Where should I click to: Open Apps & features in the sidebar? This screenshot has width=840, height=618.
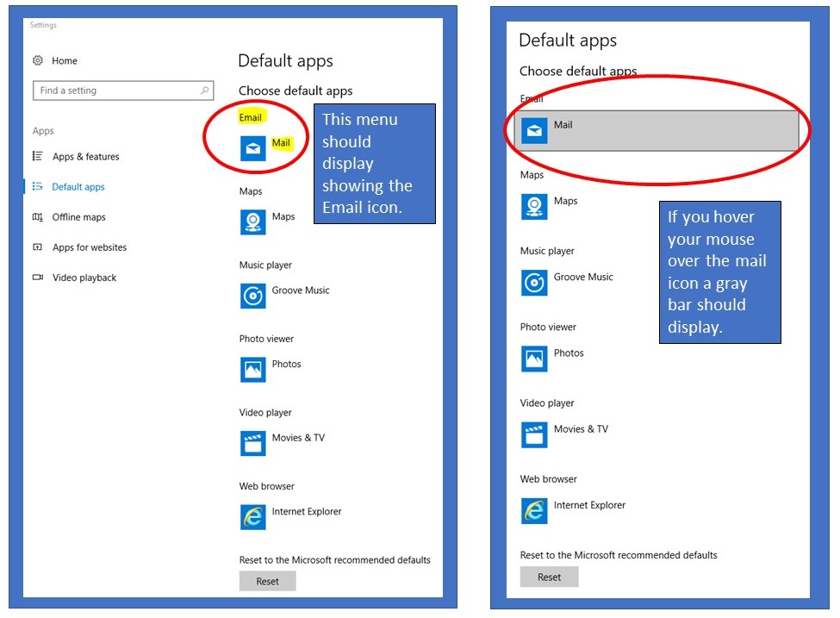pyautogui.click(x=85, y=157)
